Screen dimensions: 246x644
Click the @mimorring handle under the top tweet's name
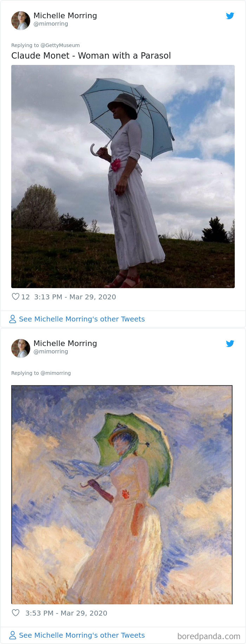(x=50, y=24)
